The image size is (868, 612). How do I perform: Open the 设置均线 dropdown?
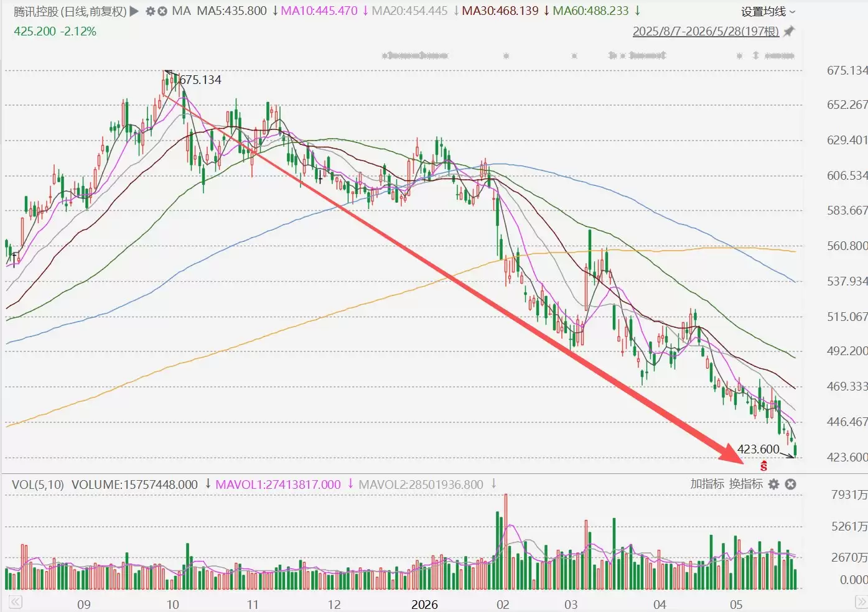(768, 12)
